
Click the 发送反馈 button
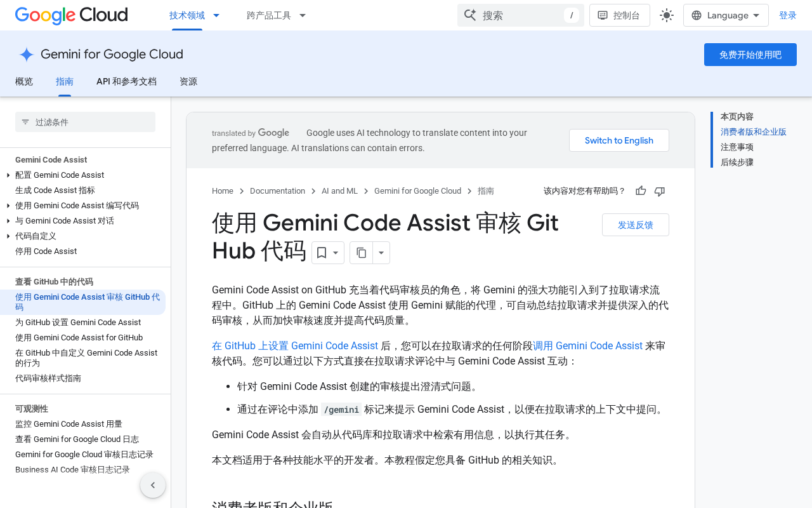tap(636, 225)
